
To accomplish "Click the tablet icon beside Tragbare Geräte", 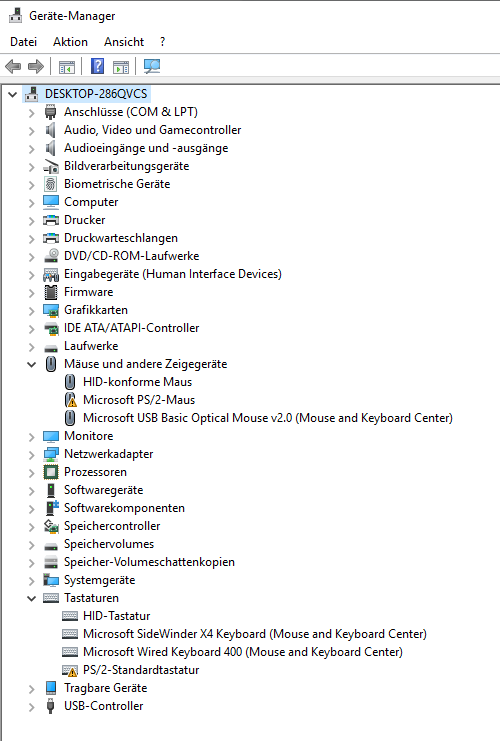I will point(51,688).
